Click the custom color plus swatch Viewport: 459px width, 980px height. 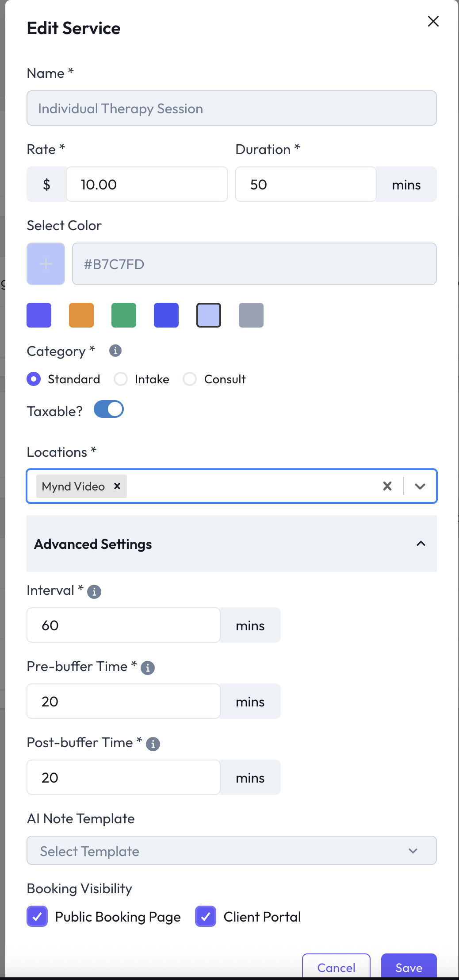coord(46,264)
